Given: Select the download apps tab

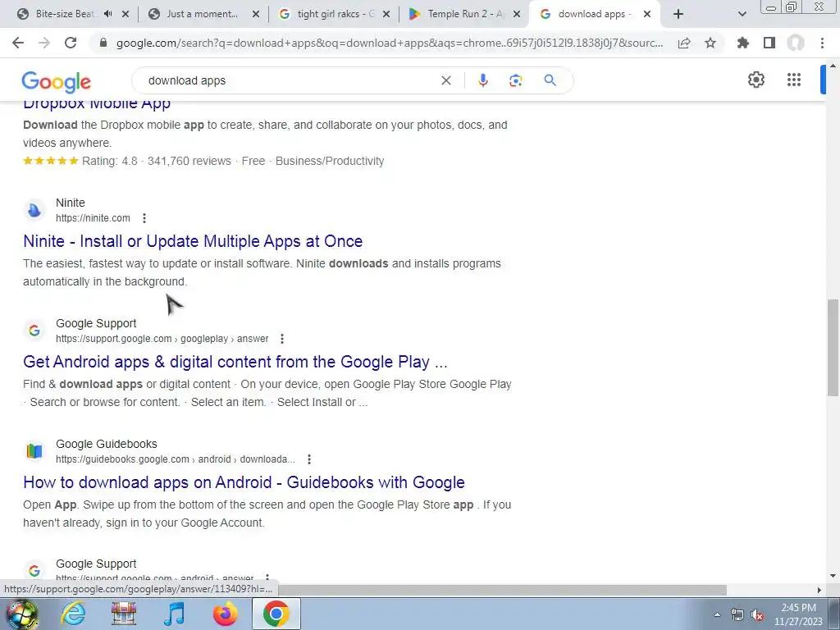Looking at the screenshot, I should click(x=595, y=14).
